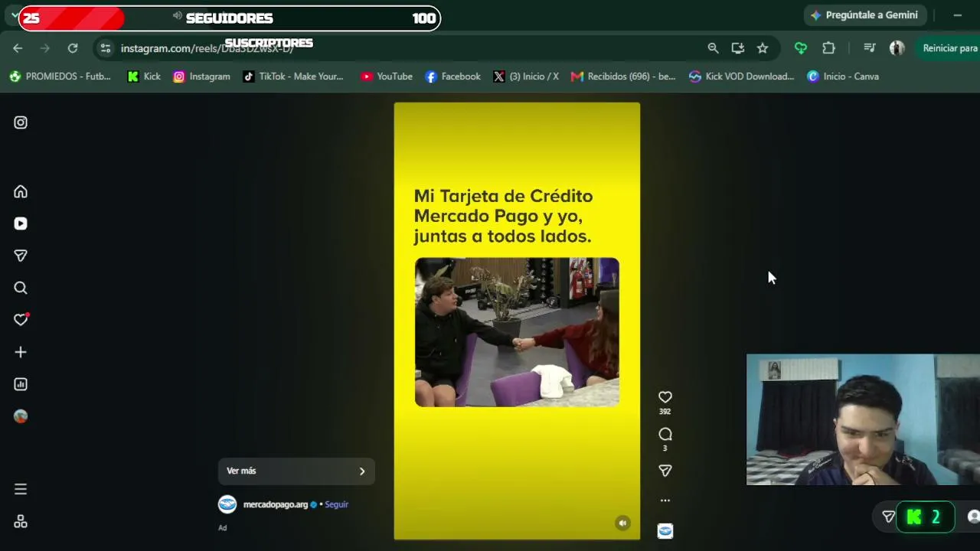This screenshot has width=980, height=551.
Task: Open Messages from the left sidebar
Action: click(x=21, y=256)
